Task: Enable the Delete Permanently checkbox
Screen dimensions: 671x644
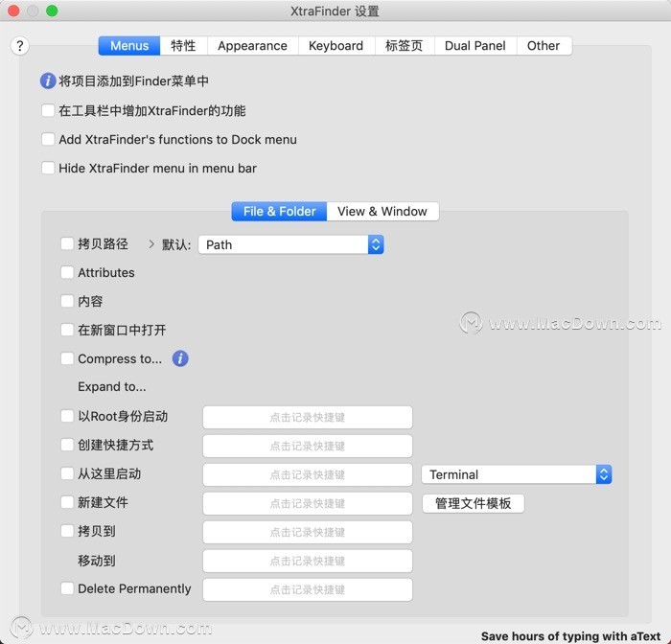Action: pos(67,588)
